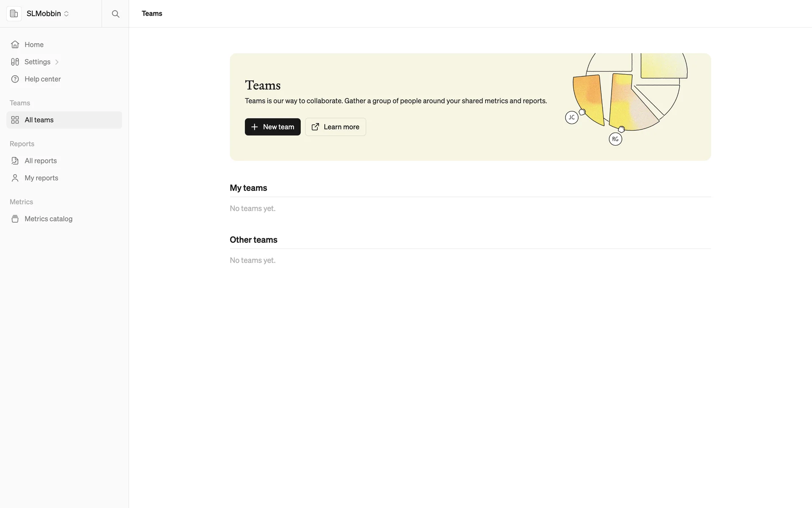The height and width of the screenshot is (508, 812).
Task: Open the SLMobbin workspace switcher
Action: coord(47,14)
